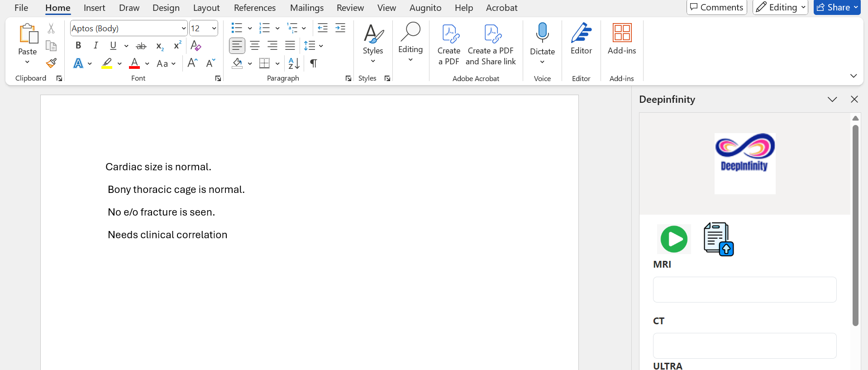Open the Editor proofing tool
The height and width of the screenshot is (370, 868).
point(581,39)
